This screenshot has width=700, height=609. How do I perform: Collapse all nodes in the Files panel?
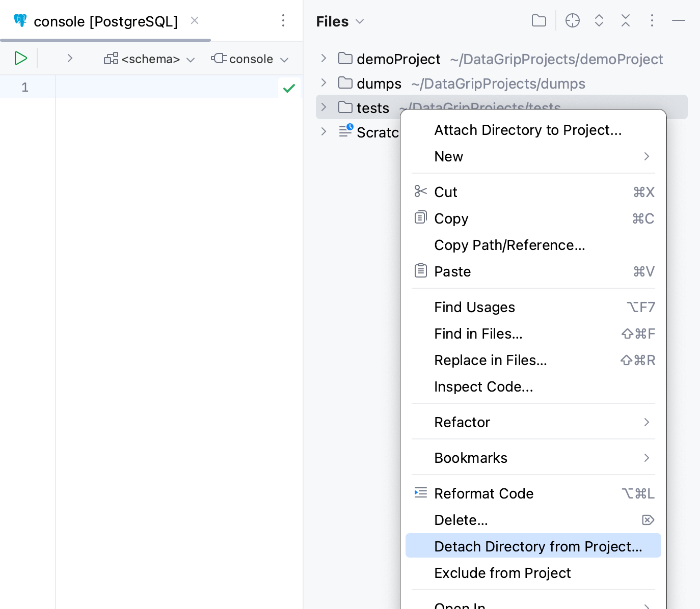point(626,20)
